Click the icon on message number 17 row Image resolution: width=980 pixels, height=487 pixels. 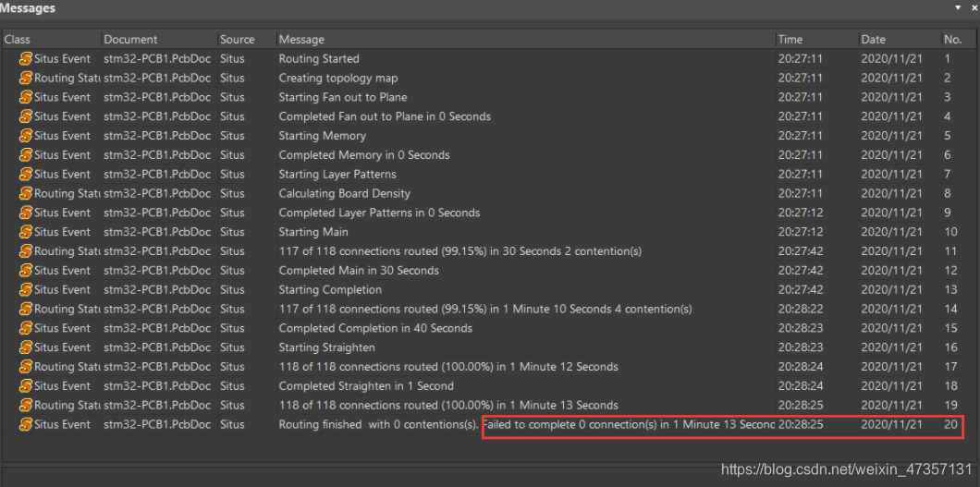26,367
